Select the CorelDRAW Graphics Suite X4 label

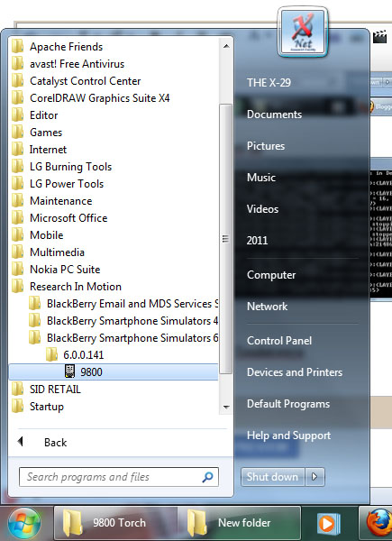[x=100, y=98]
